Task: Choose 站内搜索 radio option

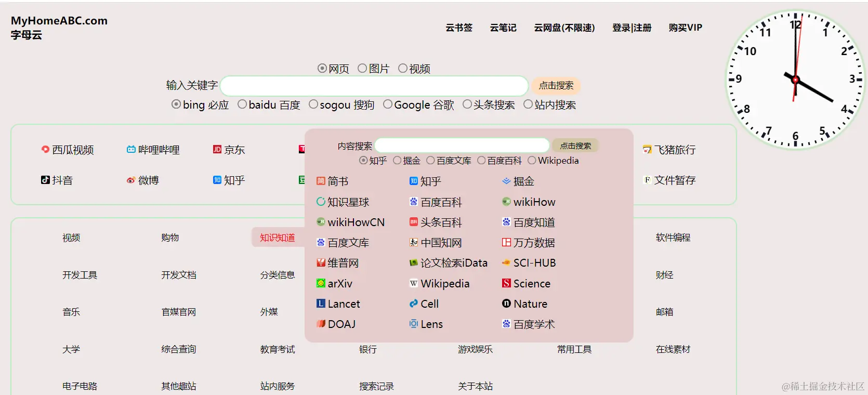Action: 528,104
